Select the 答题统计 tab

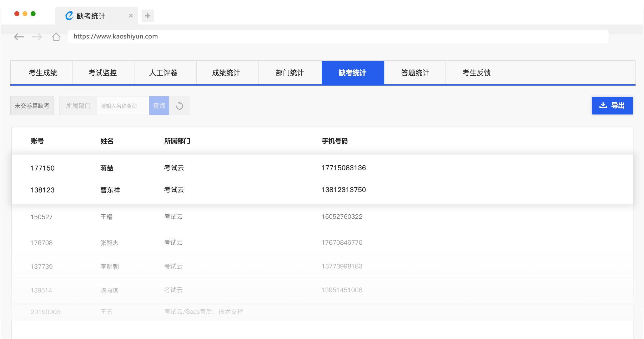coord(415,73)
